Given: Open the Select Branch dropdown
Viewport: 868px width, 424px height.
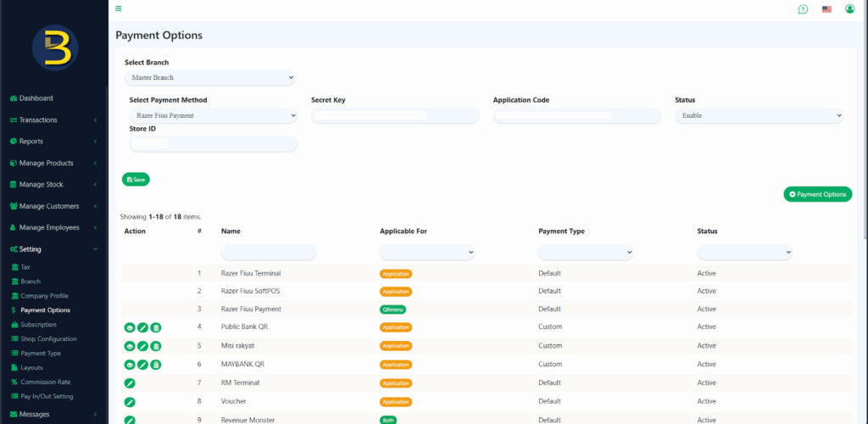Looking at the screenshot, I should [x=209, y=78].
